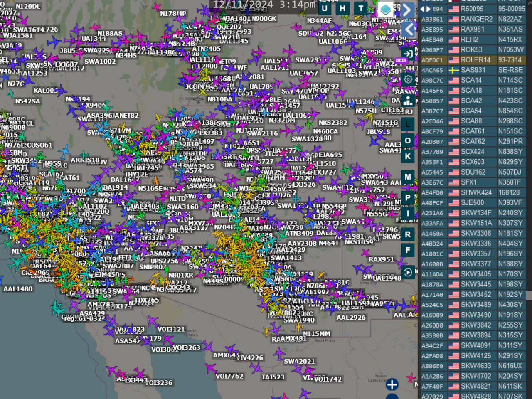
Task: Click registration 95-00095 in table
Action: click(512, 9)
